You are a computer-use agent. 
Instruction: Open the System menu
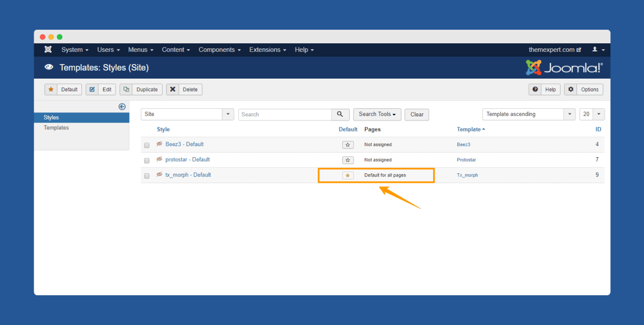click(x=75, y=50)
